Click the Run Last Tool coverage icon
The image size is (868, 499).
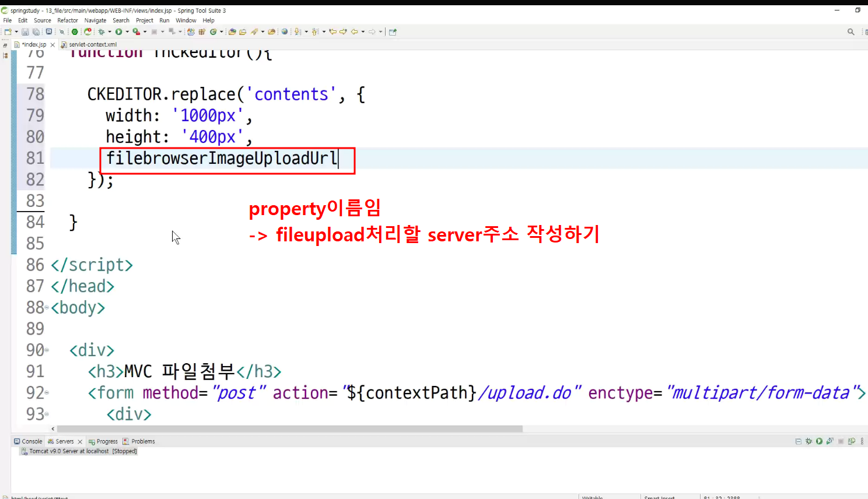click(136, 32)
